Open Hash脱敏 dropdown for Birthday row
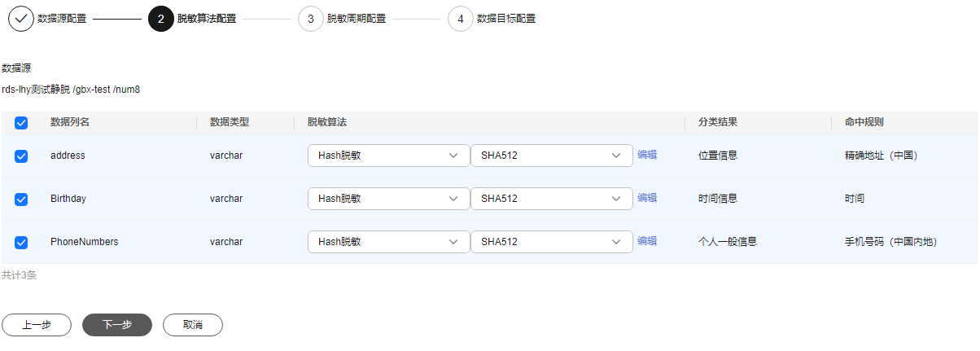The height and width of the screenshot is (351, 980). (388, 199)
